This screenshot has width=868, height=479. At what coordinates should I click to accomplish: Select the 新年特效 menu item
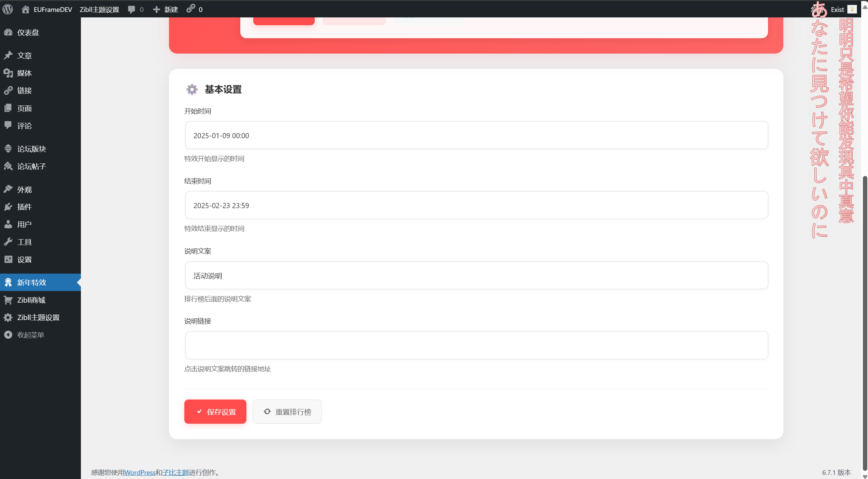pos(31,282)
